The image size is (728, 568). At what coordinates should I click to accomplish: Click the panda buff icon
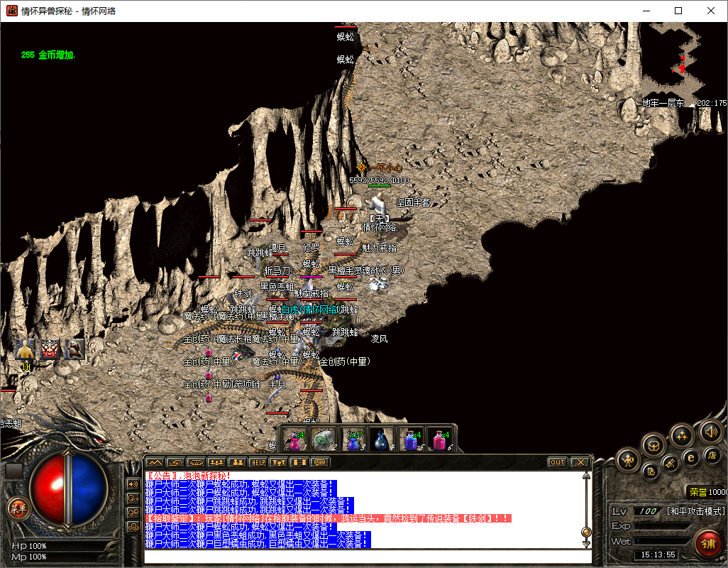tap(75, 350)
